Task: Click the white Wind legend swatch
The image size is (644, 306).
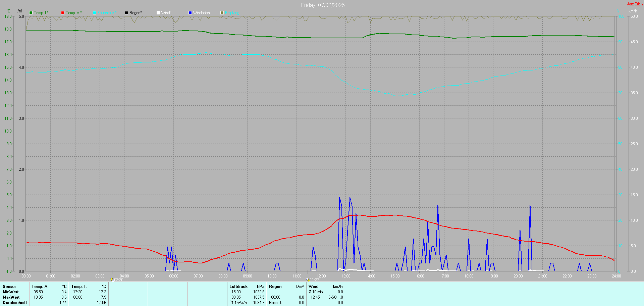Action: (x=158, y=13)
